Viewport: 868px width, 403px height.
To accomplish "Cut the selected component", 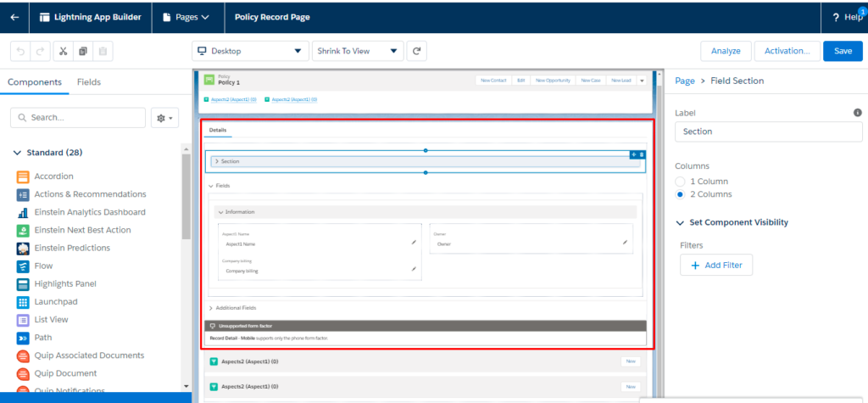I will pos(63,51).
